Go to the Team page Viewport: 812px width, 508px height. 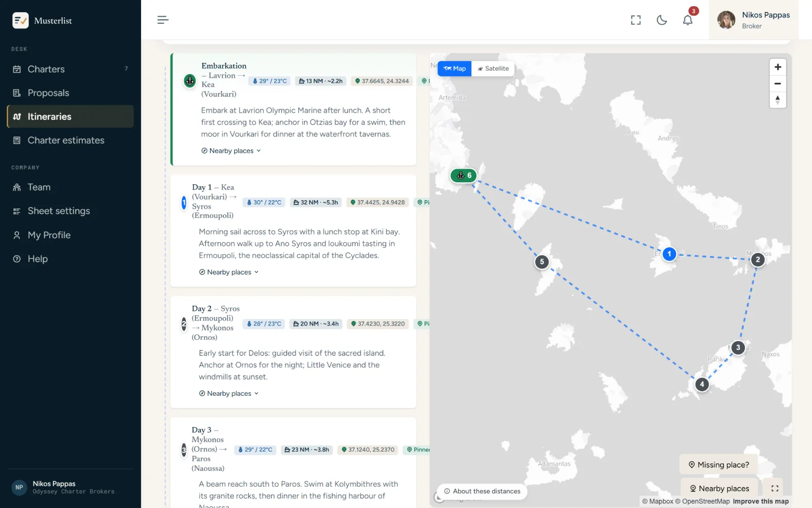(x=70, y=187)
